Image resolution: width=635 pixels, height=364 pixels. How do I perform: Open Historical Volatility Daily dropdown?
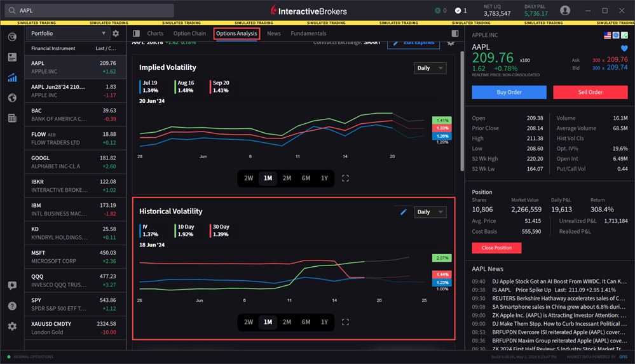pyautogui.click(x=430, y=212)
